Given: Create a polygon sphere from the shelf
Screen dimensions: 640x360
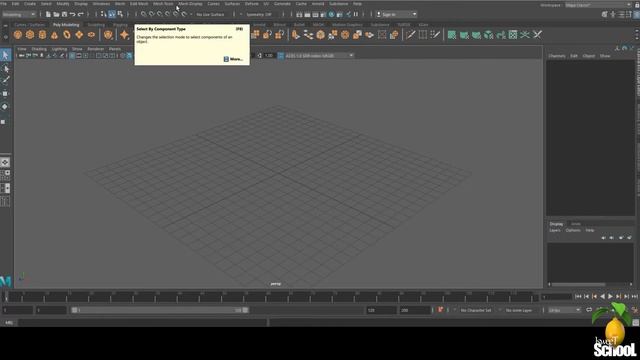Looking at the screenshot, I should 18,35.
